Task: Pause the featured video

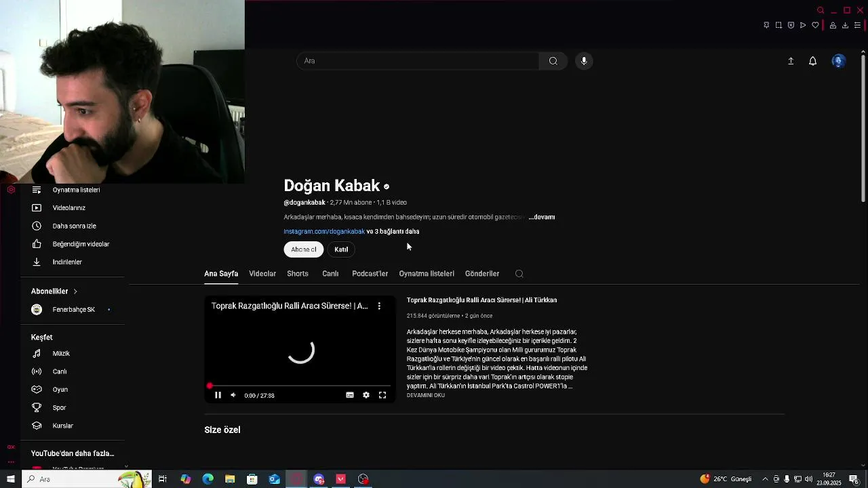Action: pyautogui.click(x=218, y=395)
